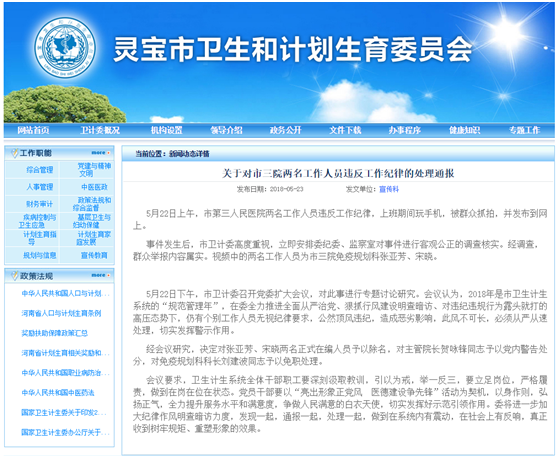Open 人事管理 category link
Image resolution: width=558 pixels, height=458 pixels.
[40, 187]
